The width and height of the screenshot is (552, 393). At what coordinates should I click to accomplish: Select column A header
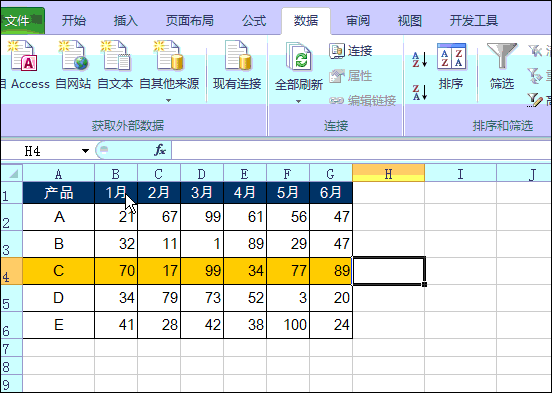(58, 173)
